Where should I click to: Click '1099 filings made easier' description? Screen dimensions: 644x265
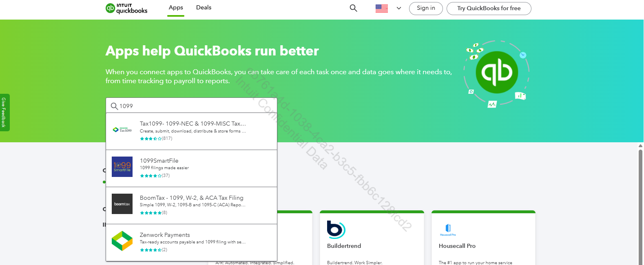(164, 168)
